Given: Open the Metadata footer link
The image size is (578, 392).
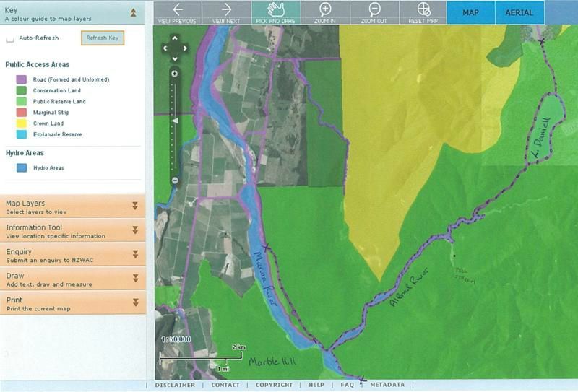Looking at the screenshot, I should coord(387,385).
